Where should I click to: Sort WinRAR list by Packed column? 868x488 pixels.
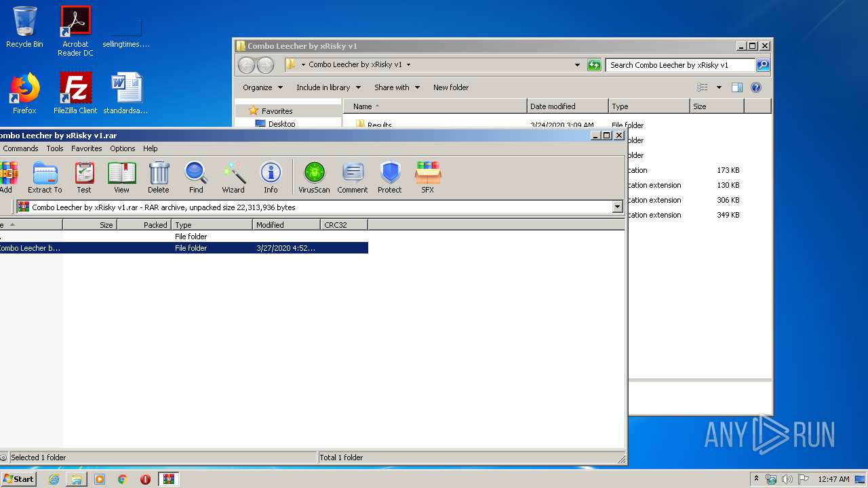tap(144, 225)
